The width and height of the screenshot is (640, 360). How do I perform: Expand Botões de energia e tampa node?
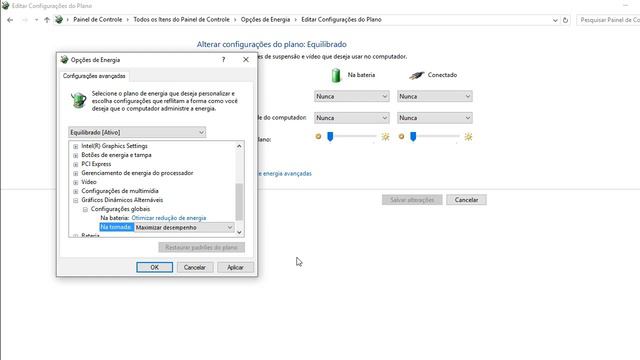click(x=76, y=155)
